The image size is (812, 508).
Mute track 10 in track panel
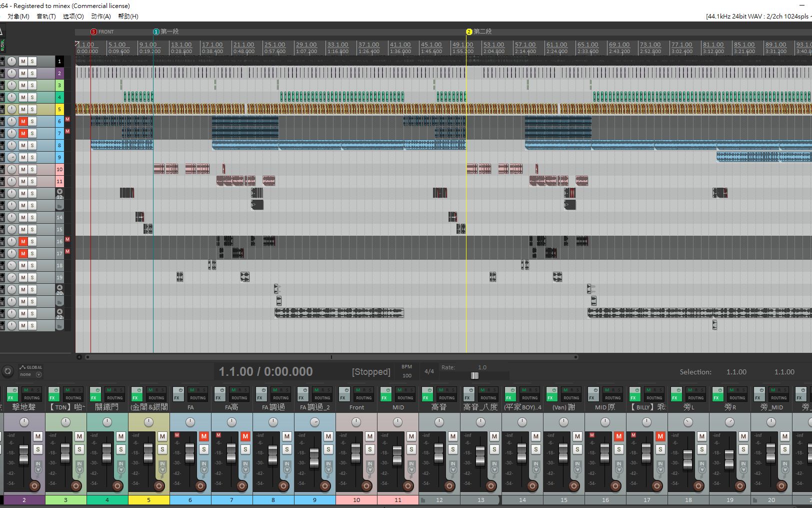click(x=23, y=169)
